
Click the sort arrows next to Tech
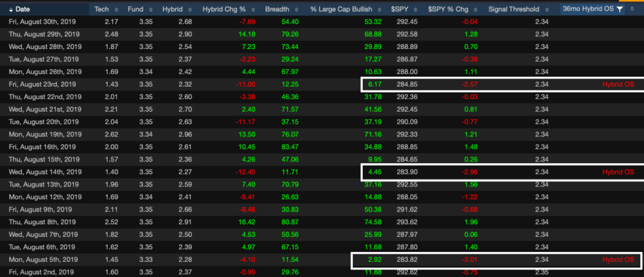[x=116, y=9]
